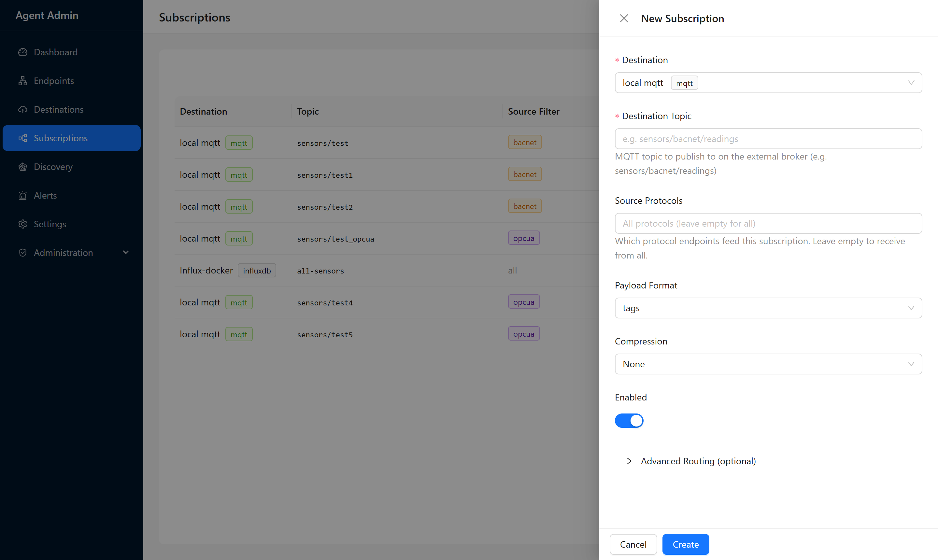Select Subscriptions menu item
The width and height of the screenshot is (938, 560).
click(72, 138)
